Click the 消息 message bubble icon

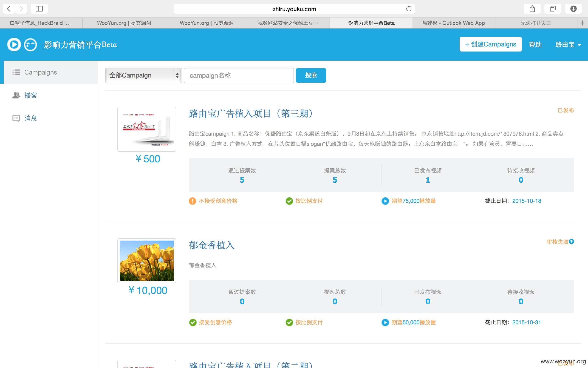16,118
